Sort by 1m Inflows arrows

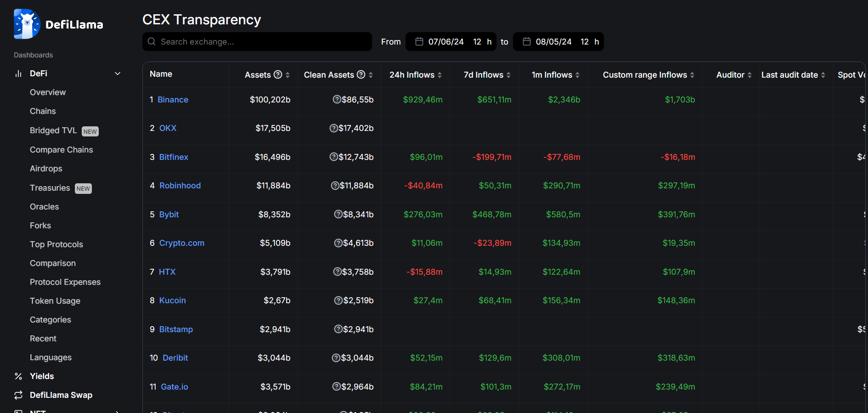point(577,75)
